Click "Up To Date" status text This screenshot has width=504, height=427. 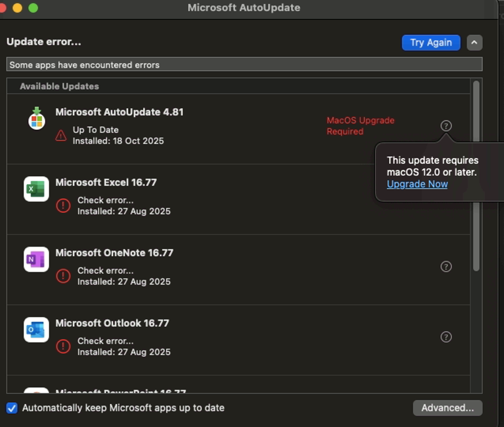[96, 130]
